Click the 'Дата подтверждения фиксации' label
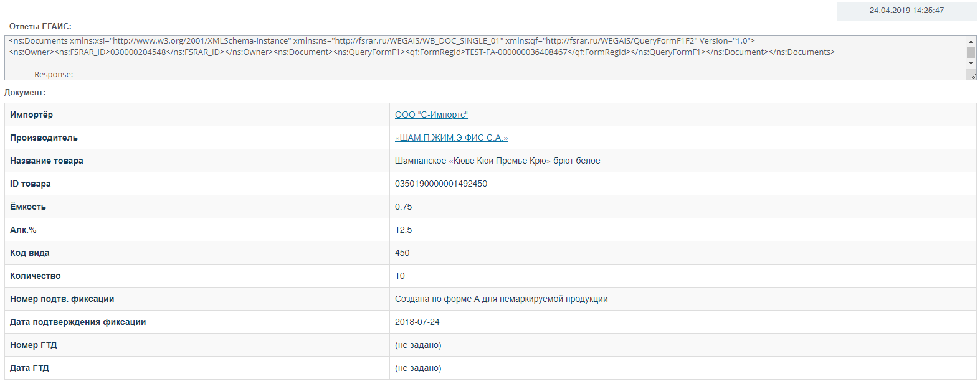 click(78, 322)
